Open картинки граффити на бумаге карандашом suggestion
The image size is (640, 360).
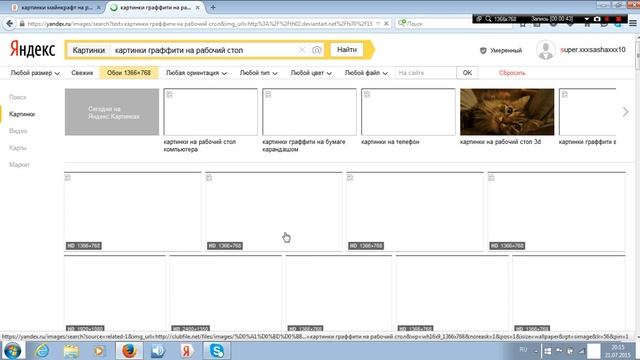[x=304, y=145]
